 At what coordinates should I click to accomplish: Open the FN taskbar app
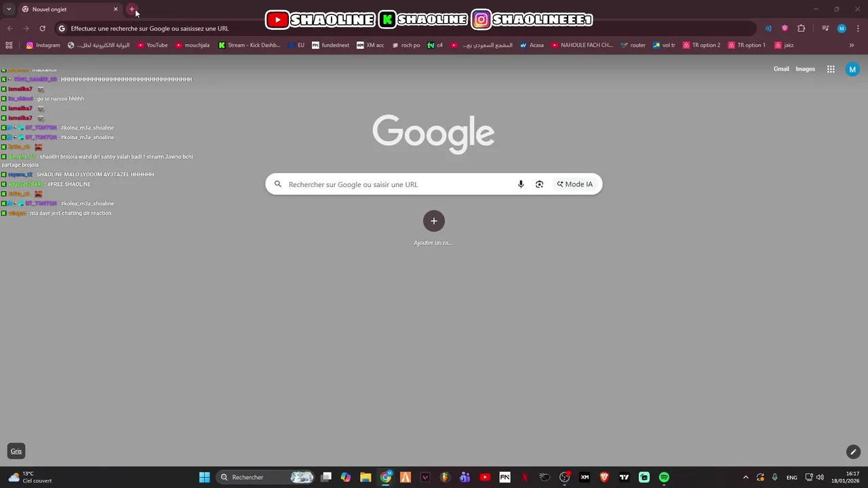pos(505,477)
